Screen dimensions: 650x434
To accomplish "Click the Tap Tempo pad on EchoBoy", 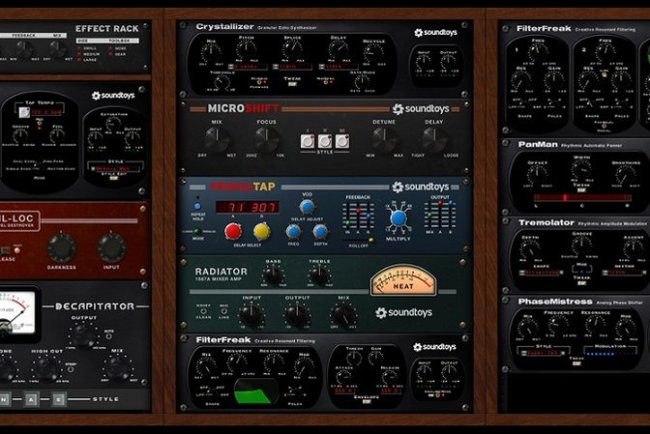I will (24, 112).
